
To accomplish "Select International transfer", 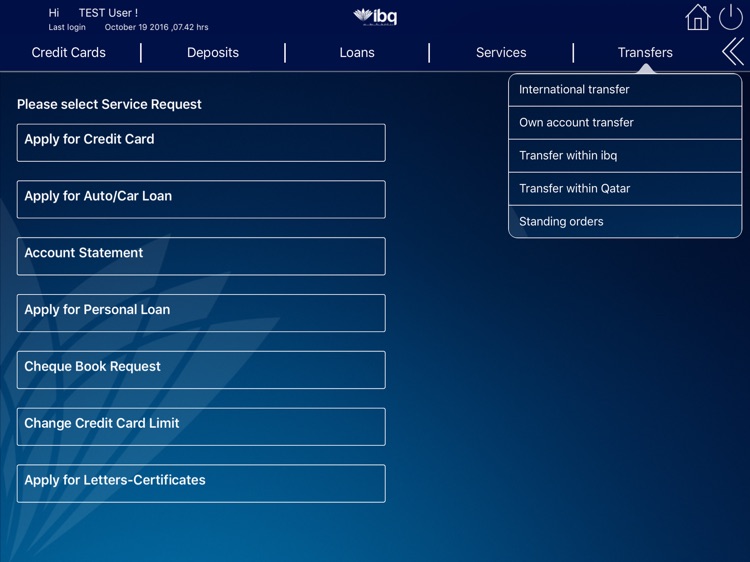I will click(625, 90).
